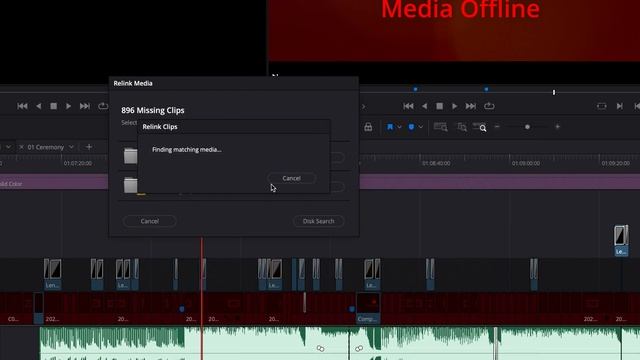Open the marker color dropdown arrow
The height and width of the screenshot is (360, 640).
click(421, 127)
